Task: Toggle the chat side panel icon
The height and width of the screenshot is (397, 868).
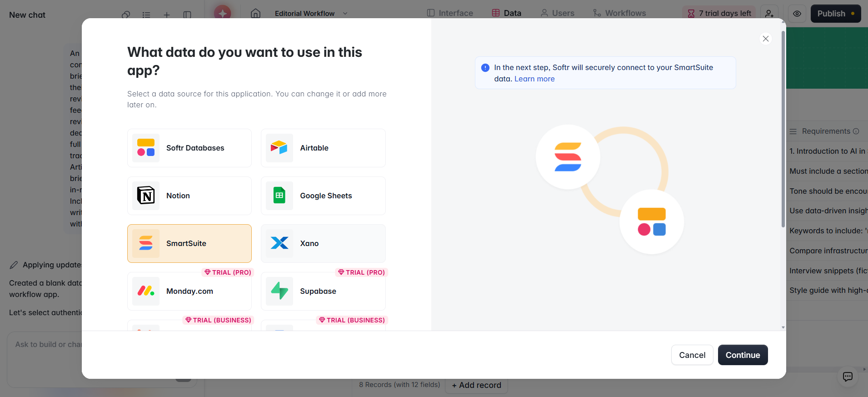Action: pyautogui.click(x=187, y=15)
